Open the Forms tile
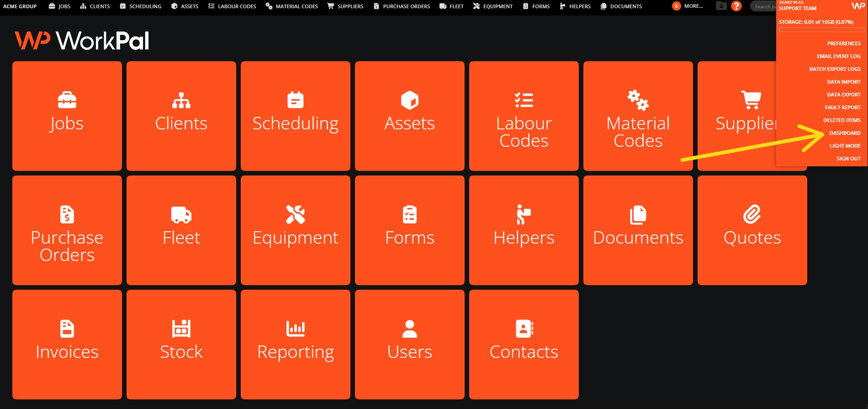The height and width of the screenshot is (409, 868). tap(410, 230)
